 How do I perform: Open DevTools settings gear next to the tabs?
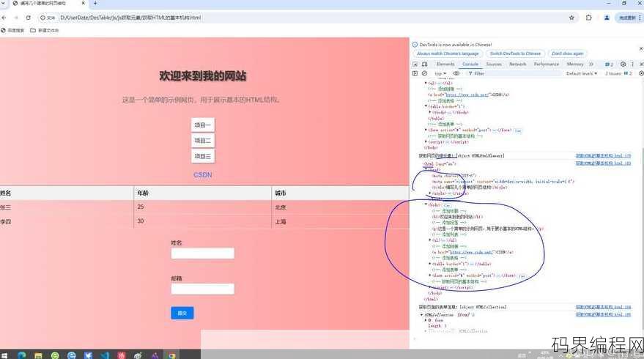pyautogui.click(x=623, y=64)
